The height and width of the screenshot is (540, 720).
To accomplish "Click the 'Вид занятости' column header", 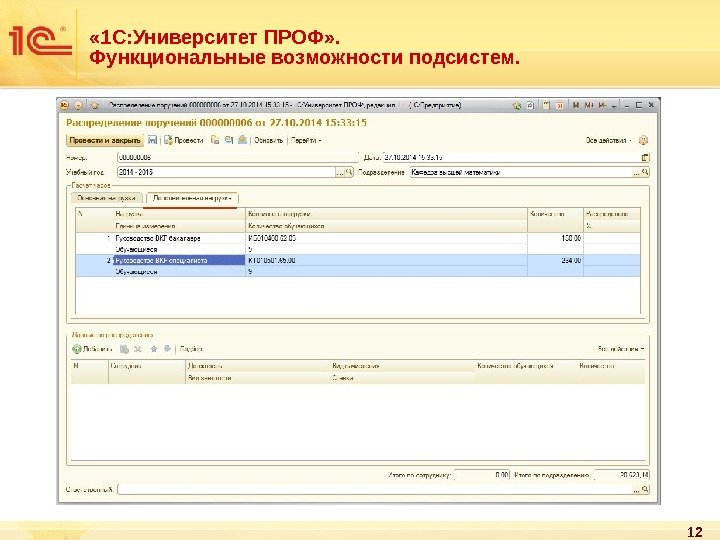I will point(258,378).
